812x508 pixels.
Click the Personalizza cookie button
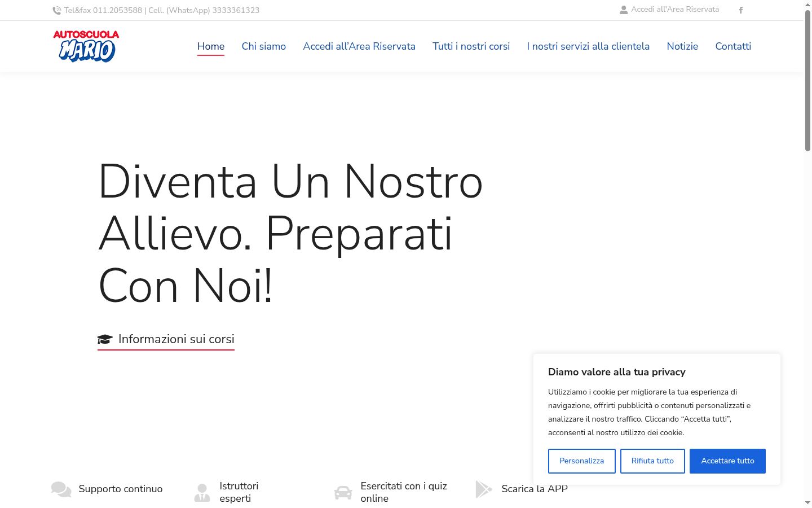pos(582,461)
